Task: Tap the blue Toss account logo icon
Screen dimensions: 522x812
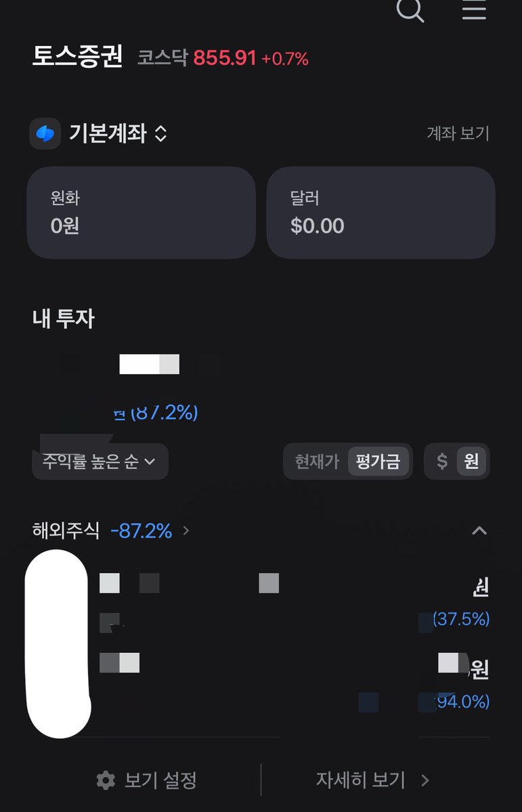Action: coord(45,133)
